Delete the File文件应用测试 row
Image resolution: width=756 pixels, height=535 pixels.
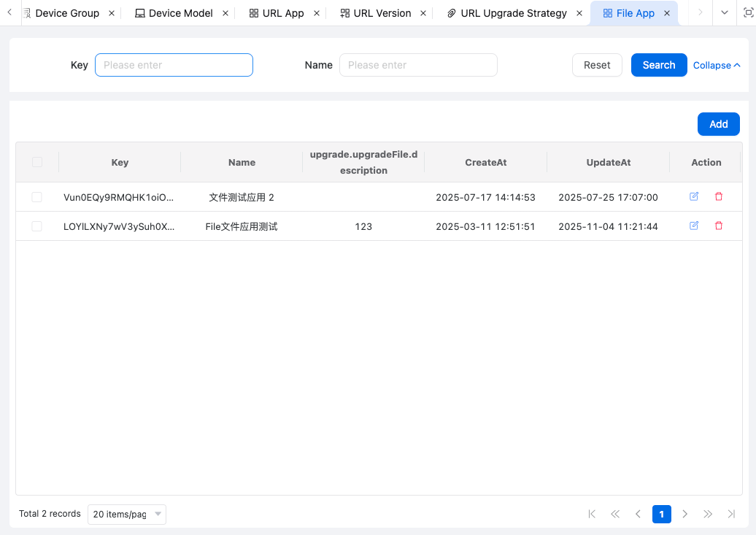719,226
